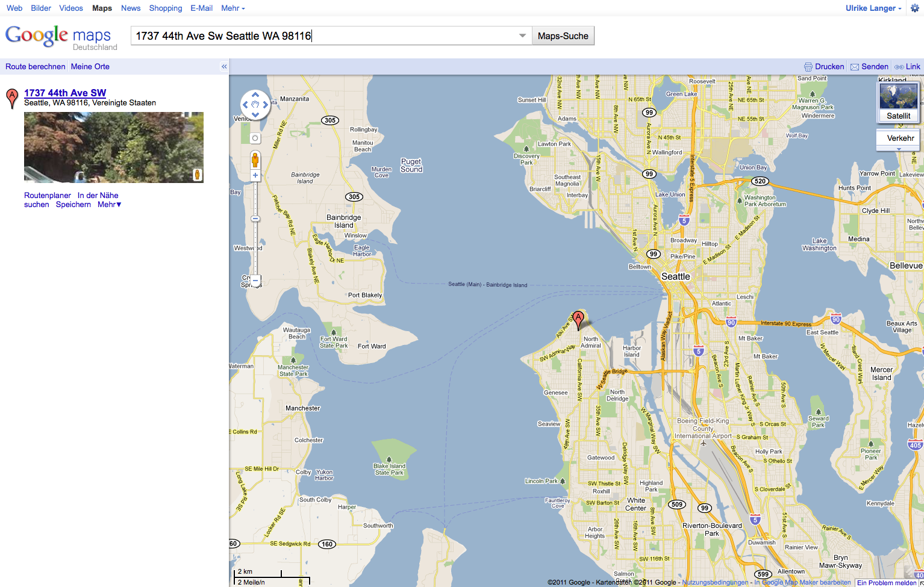This screenshot has width=924, height=587.
Task: Click In der Nähe suchen link
Action: coord(71,200)
